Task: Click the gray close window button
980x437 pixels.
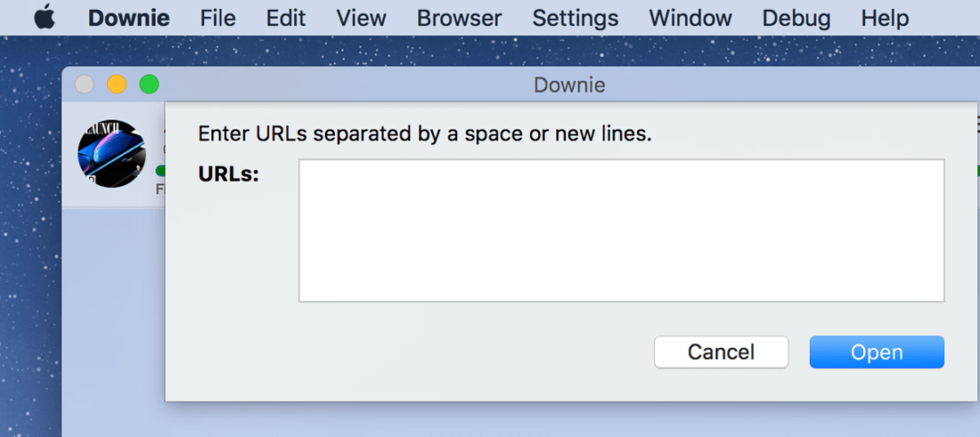Action: pos(84,84)
